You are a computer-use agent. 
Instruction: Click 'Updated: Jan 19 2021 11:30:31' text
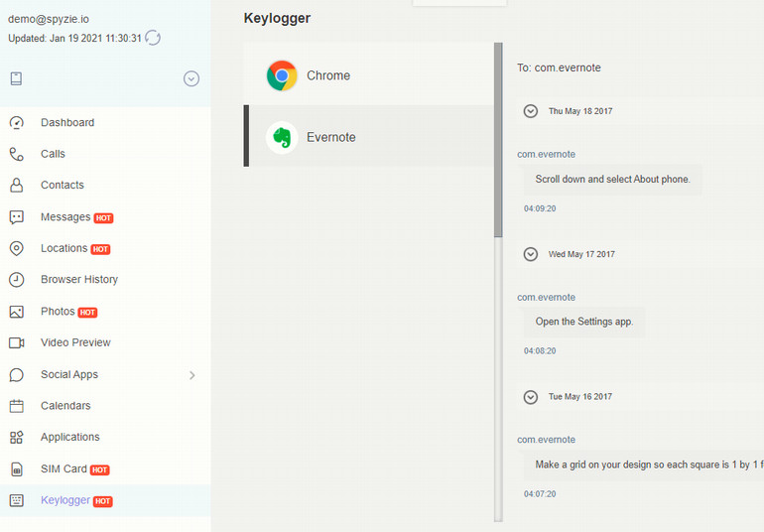point(74,38)
